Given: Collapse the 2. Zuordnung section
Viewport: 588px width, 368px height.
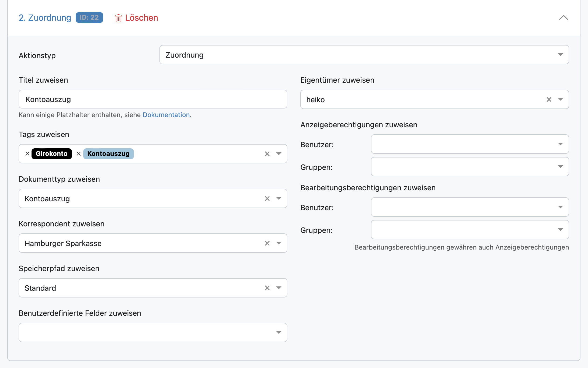Looking at the screenshot, I should [563, 18].
